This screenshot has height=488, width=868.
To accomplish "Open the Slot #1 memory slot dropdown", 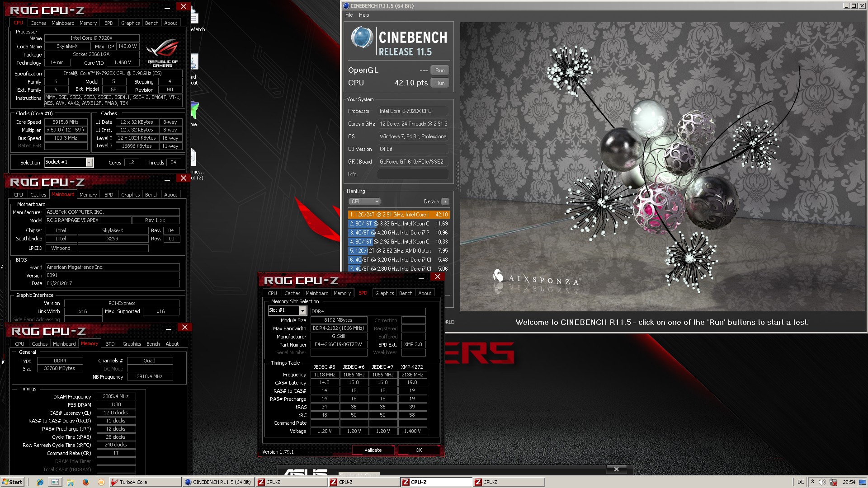I will (302, 310).
